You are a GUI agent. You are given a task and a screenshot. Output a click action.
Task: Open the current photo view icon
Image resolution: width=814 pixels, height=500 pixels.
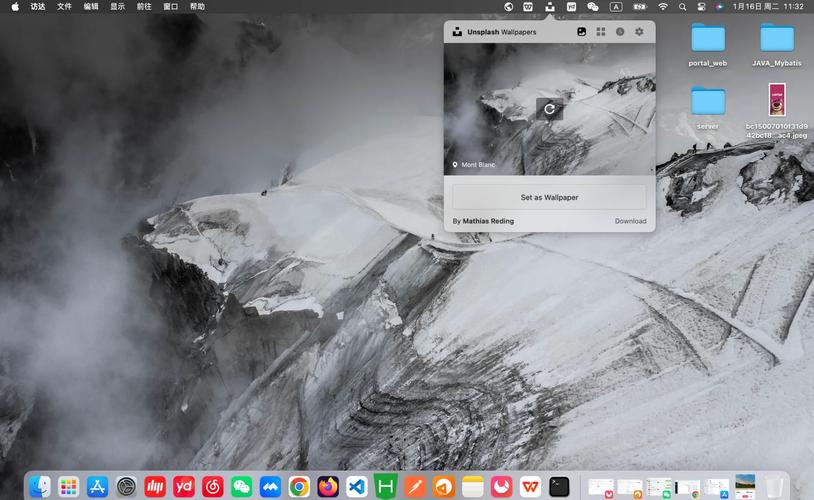click(x=581, y=32)
